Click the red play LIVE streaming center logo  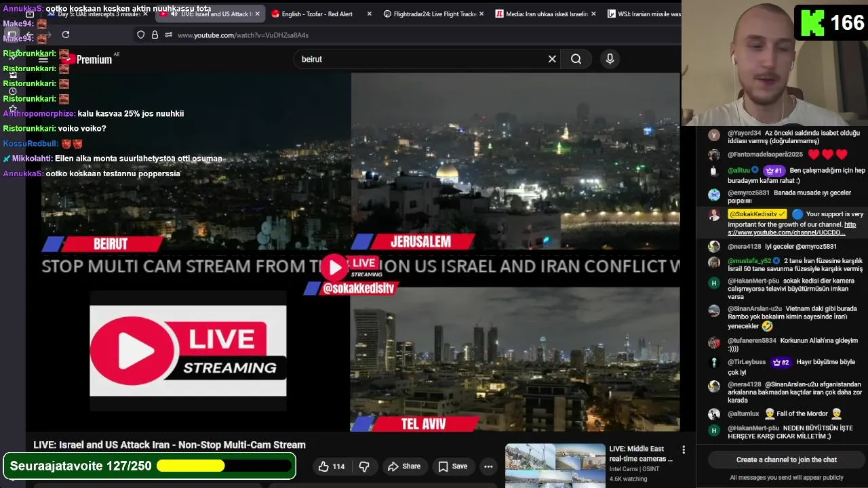(351, 266)
